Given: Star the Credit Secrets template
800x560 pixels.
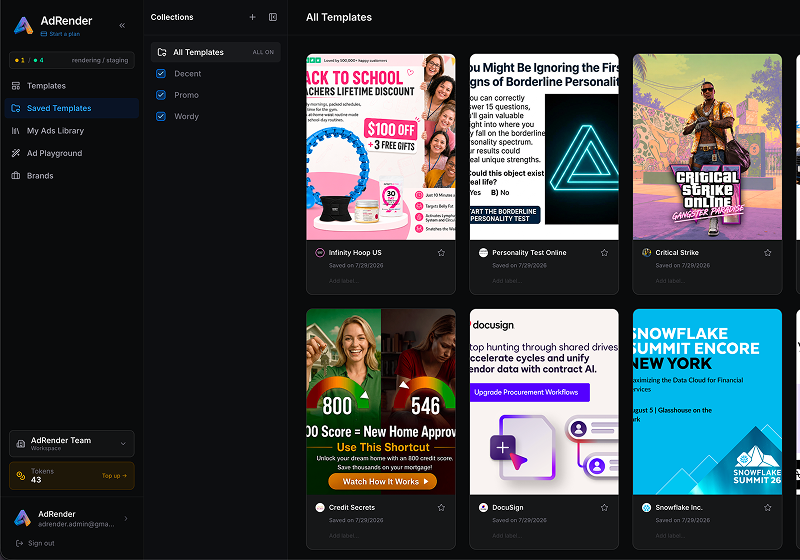Looking at the screenshot, I should point(441,507).
